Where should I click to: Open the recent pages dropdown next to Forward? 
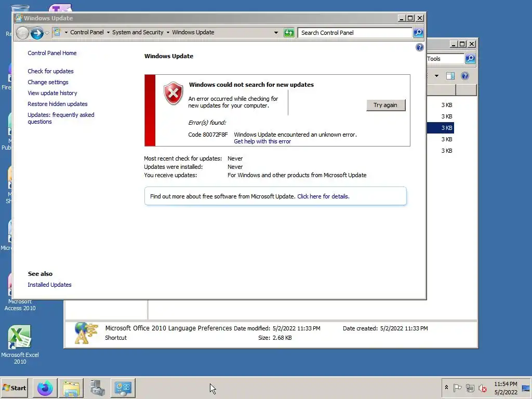point(47,33)
